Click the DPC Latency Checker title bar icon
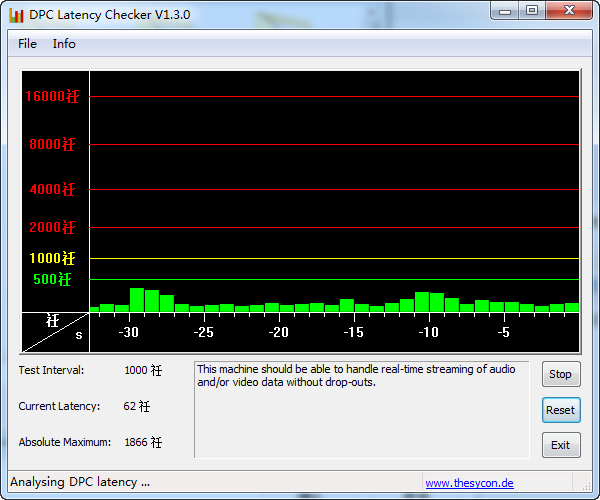This screenshot has height=500, width=600. pos(16,15)
